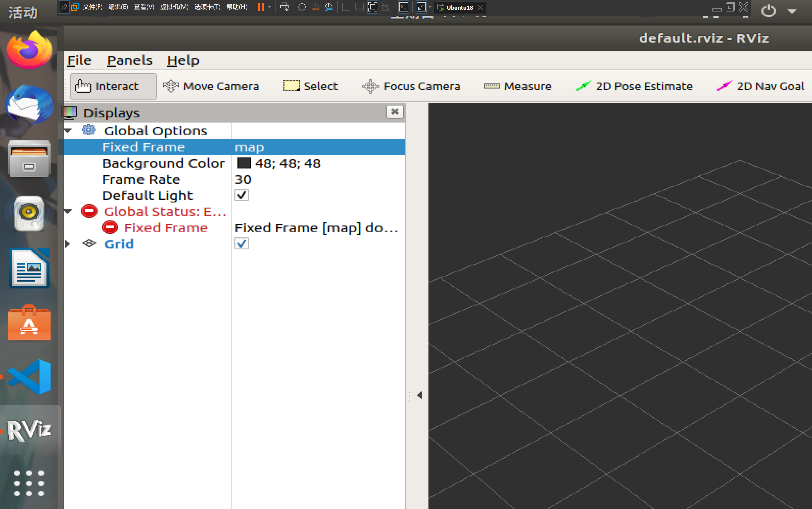
Task: Click the stretch guest display icon
Action: pyautogui.click(x=421, y=7)
